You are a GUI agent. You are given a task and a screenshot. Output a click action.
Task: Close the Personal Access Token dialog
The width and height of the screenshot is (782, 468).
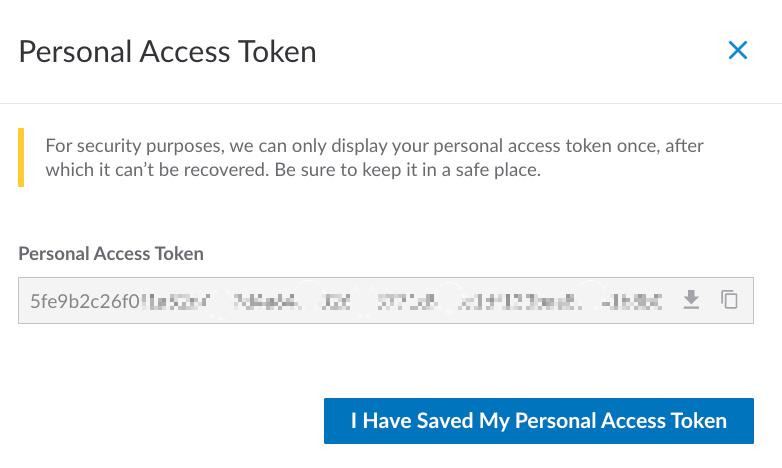738,50
